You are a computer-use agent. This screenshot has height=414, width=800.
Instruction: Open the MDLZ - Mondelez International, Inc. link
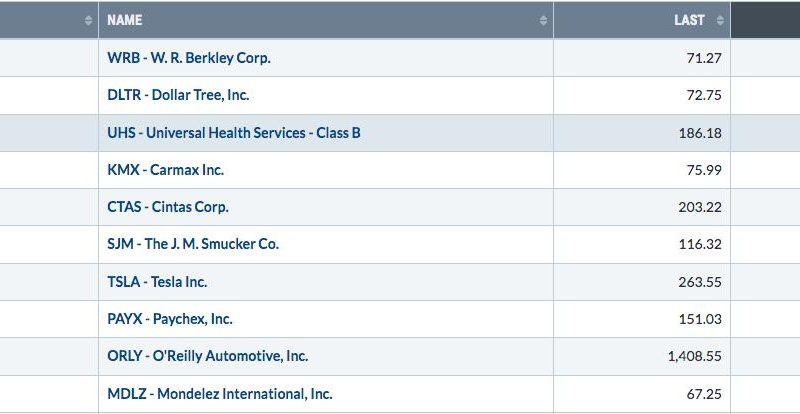220,394
